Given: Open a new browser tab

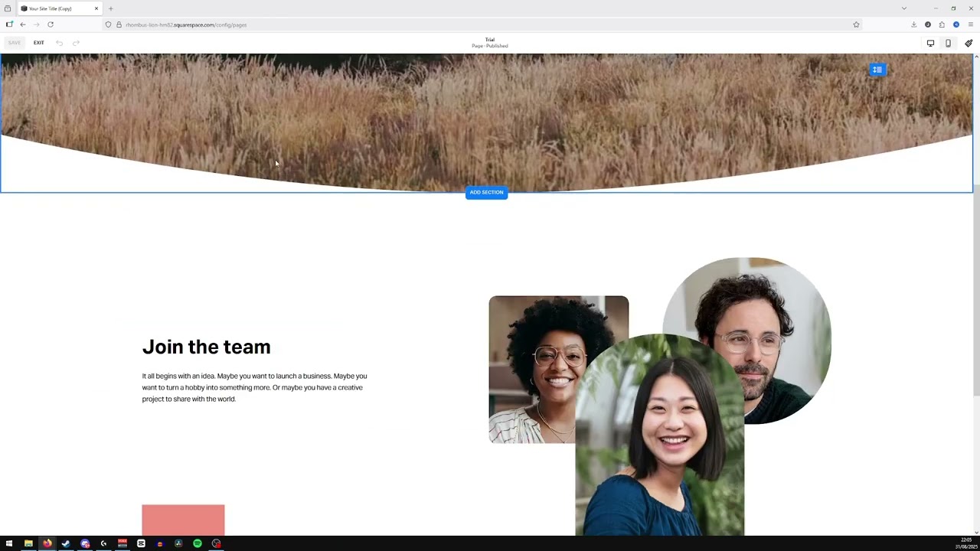Looking at the screenshot, I should 110,8.
